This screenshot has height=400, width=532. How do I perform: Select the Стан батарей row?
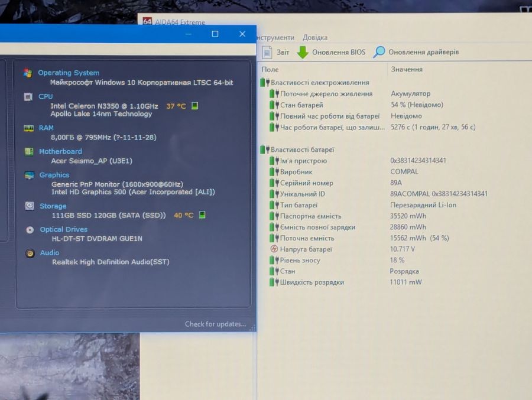[x=356, y=105]
